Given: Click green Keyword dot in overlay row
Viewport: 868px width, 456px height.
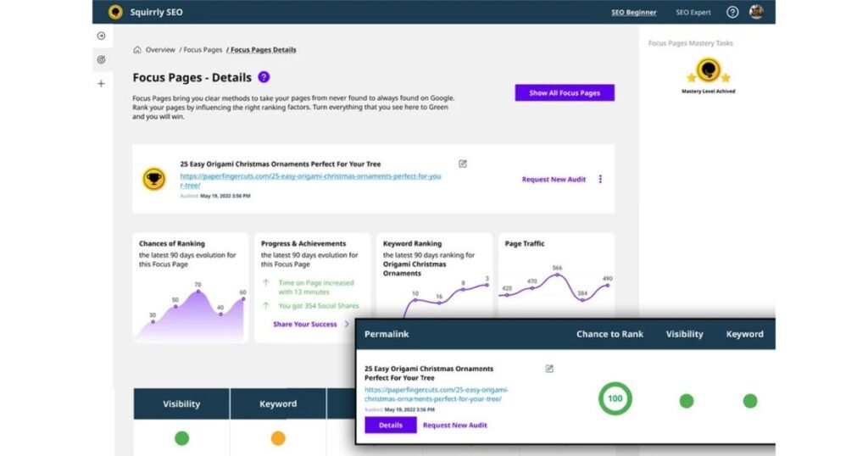Looking at the screenshot, I should coord(750,401).
